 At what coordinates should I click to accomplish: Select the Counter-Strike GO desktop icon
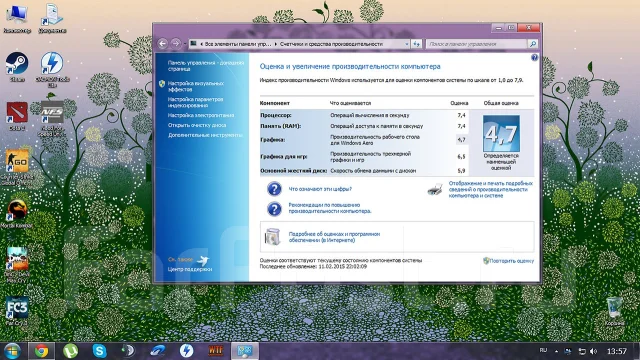click(17, 167)
